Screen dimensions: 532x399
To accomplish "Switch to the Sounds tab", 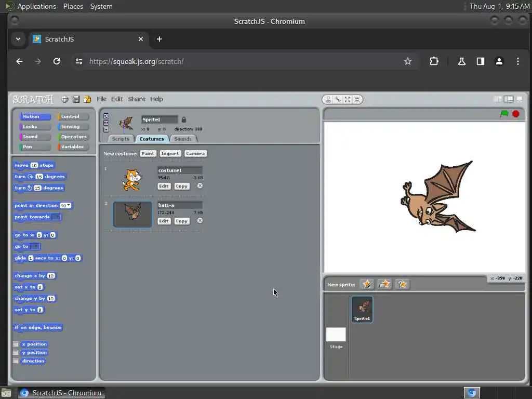I will pos(183,139).
